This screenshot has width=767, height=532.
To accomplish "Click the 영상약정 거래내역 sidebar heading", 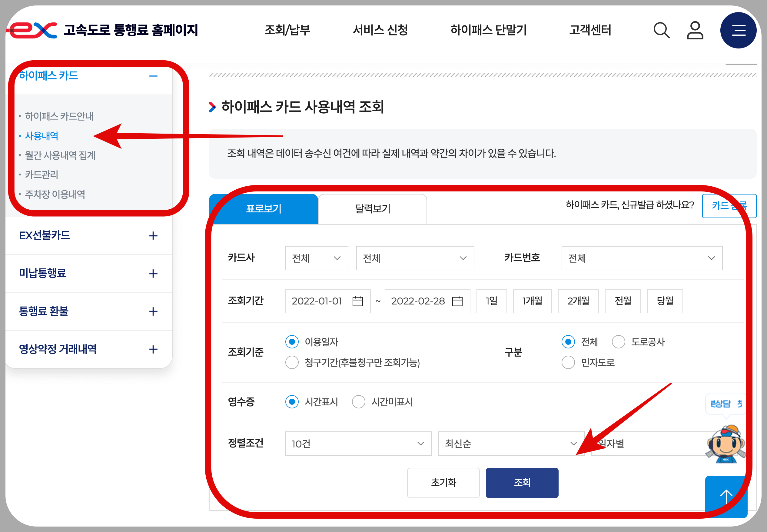I will point(58,349).
